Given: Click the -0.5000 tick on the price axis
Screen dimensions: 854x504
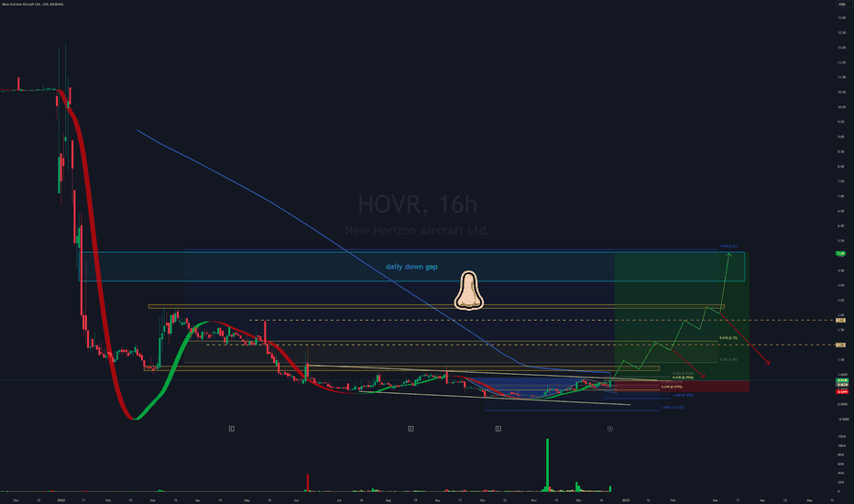Looking at the screenshot, I should (x=843, y=419).
